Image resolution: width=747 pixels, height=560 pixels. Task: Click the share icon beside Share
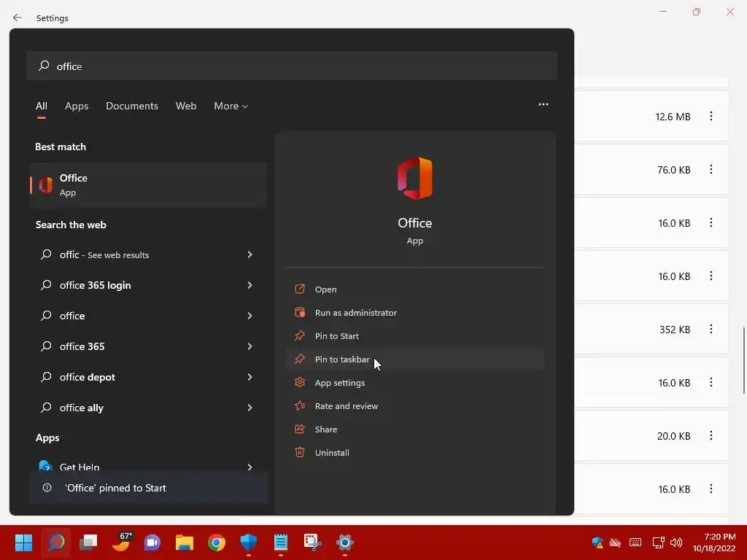(300, 429)
